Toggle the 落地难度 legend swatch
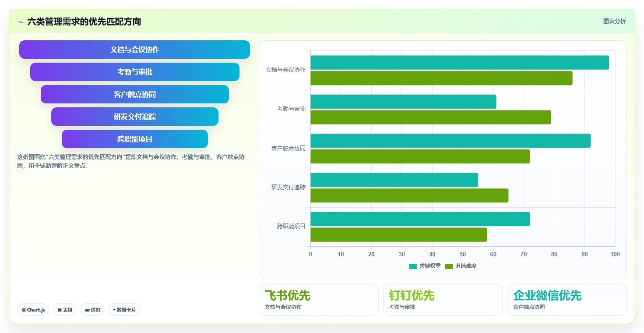Viewport: 644px width, 333px height. pos(449,266)
